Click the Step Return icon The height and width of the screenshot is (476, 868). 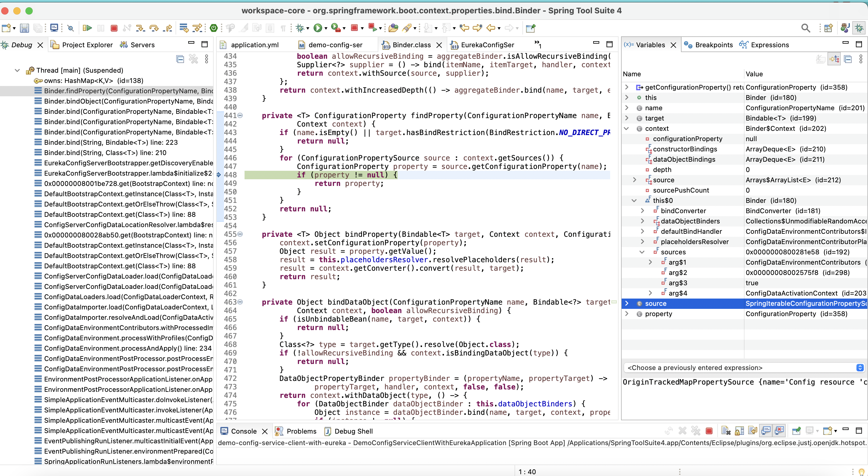pos(167,28)
